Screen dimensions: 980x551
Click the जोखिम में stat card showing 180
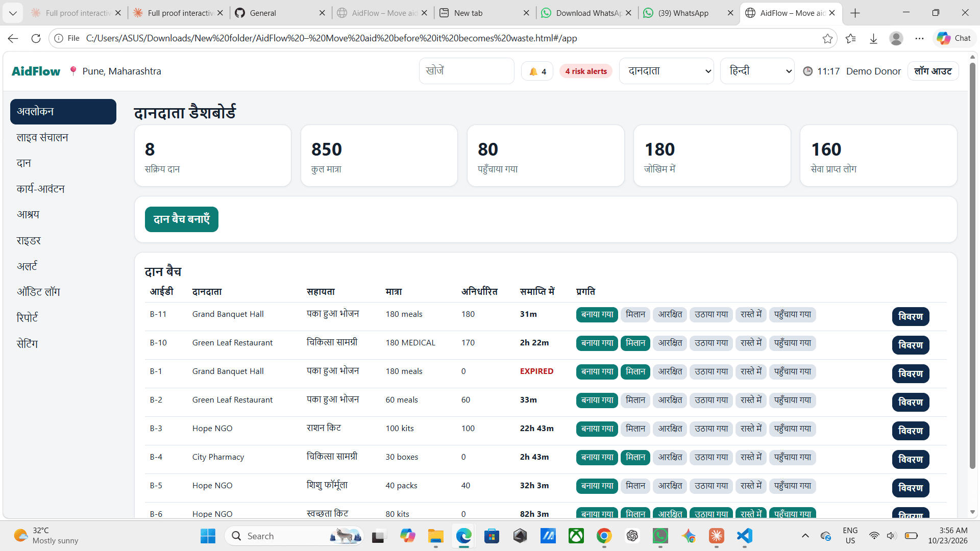pyautogui.click(x=712, y=156)
